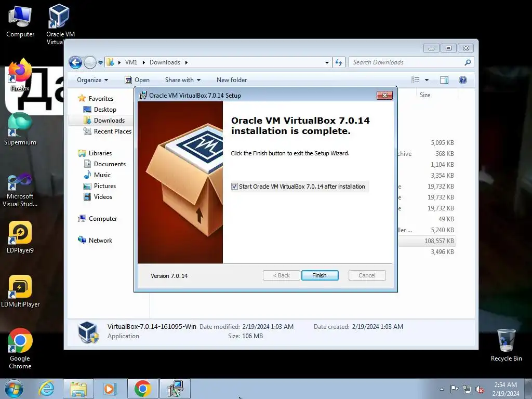This screenshot has height=399, width=532.
Task: Click Downloads in the address breadcrumb
Action: [165, 62]
